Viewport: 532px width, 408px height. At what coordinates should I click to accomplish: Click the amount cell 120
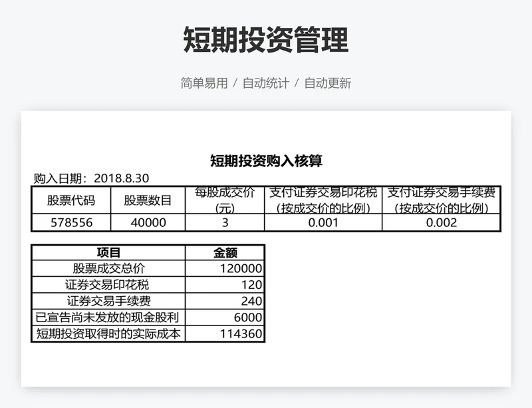click(x=225, y=285)
